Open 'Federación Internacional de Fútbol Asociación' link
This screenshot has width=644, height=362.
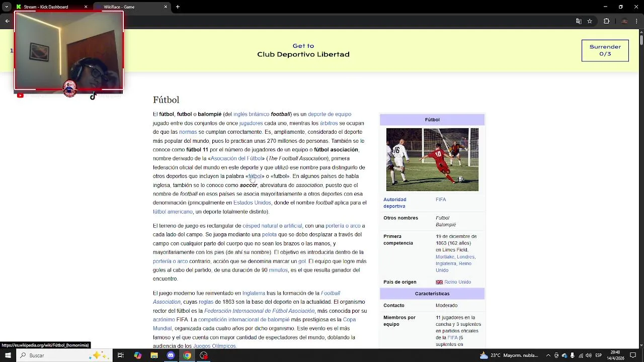coord(259,311)
